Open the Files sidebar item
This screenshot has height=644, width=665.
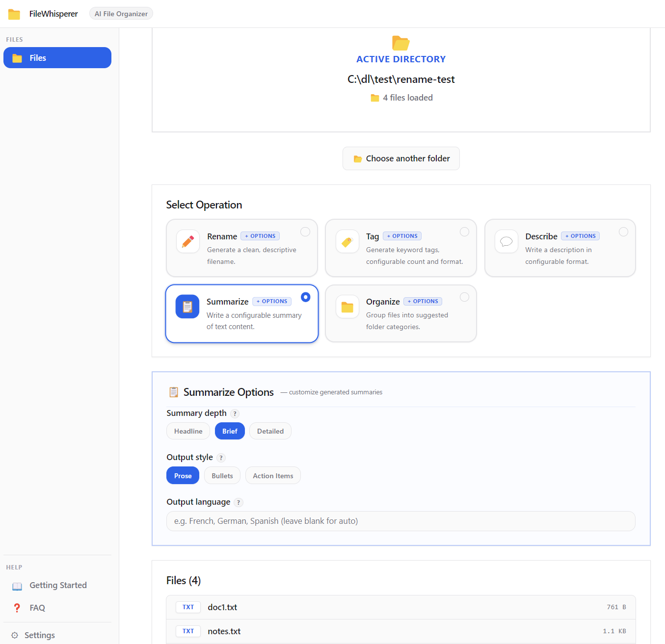[57, 58]
